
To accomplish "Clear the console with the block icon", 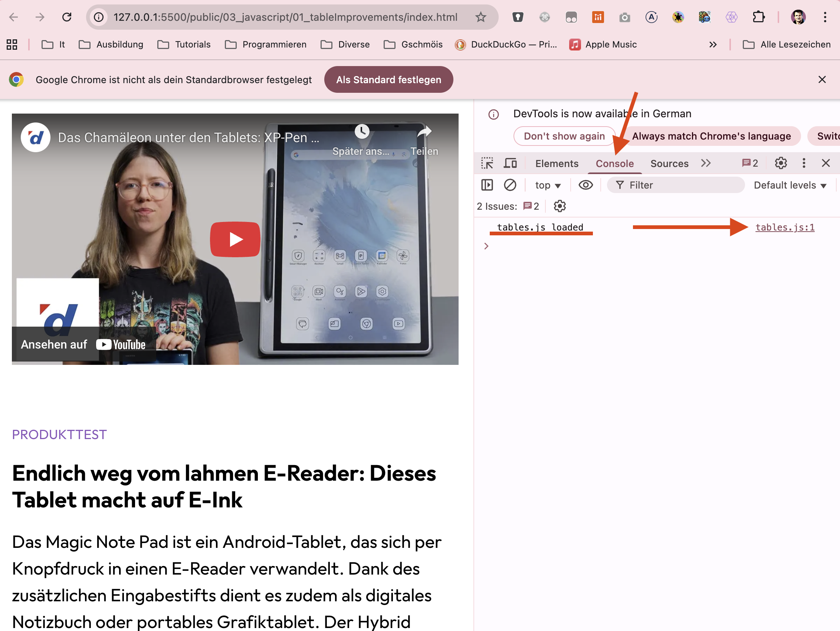I will point(510,185).
